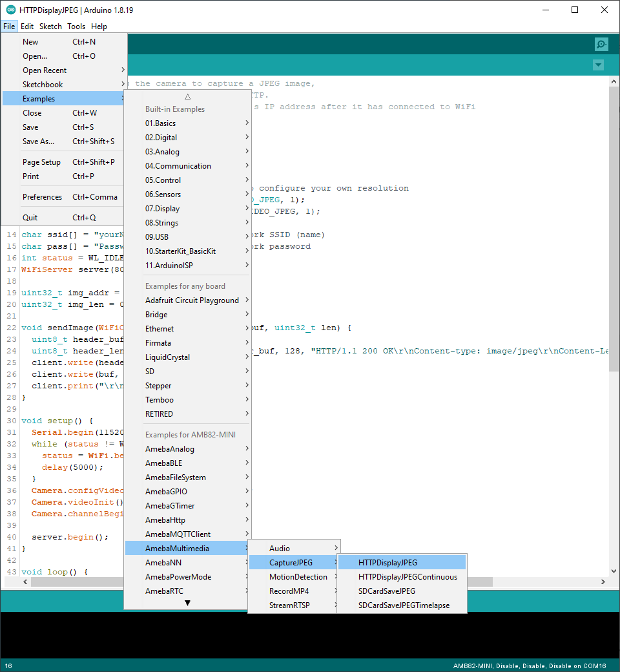Load the HTTPDisplayJPEGContinuous example
This screenshot has width=620, height=672.
[x=402, y=576]
